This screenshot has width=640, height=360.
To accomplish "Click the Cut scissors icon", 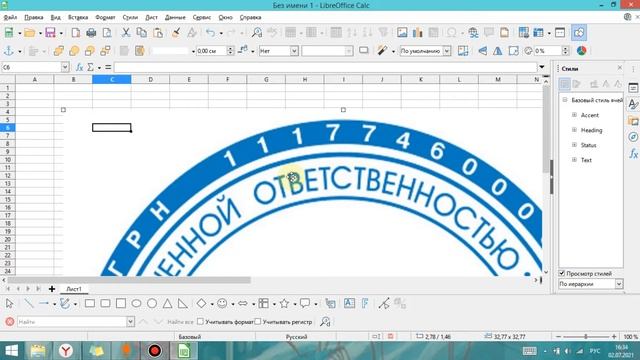I will (126, 33).
